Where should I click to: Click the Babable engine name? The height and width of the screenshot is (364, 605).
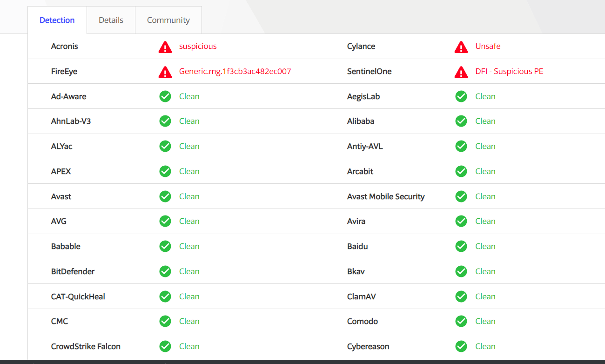[66, 246]
